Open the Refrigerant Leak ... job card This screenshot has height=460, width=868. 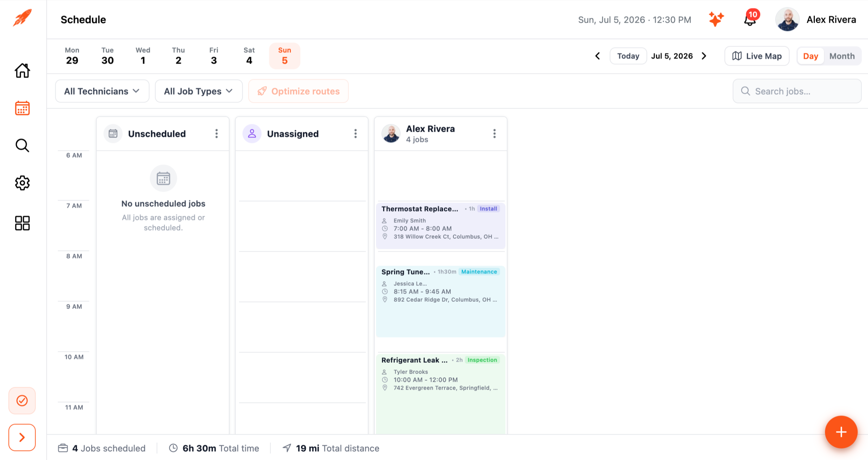(x=440, y=394)
